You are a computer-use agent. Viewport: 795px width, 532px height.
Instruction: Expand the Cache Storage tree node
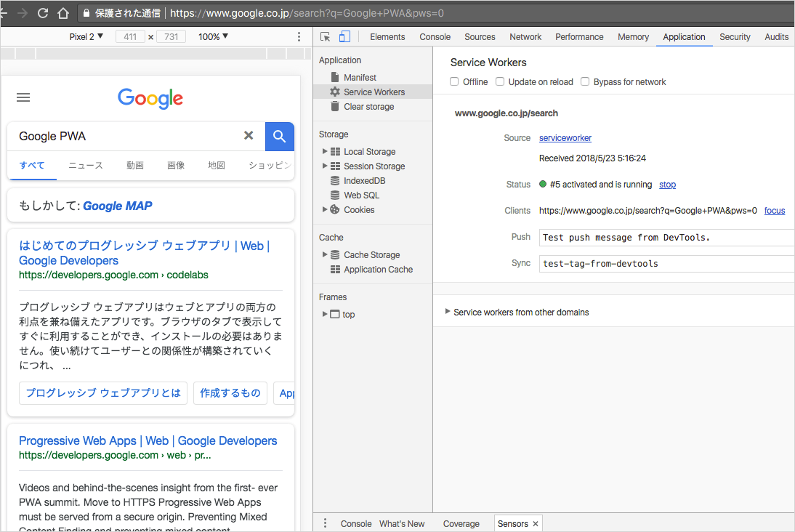pos(325,254)
